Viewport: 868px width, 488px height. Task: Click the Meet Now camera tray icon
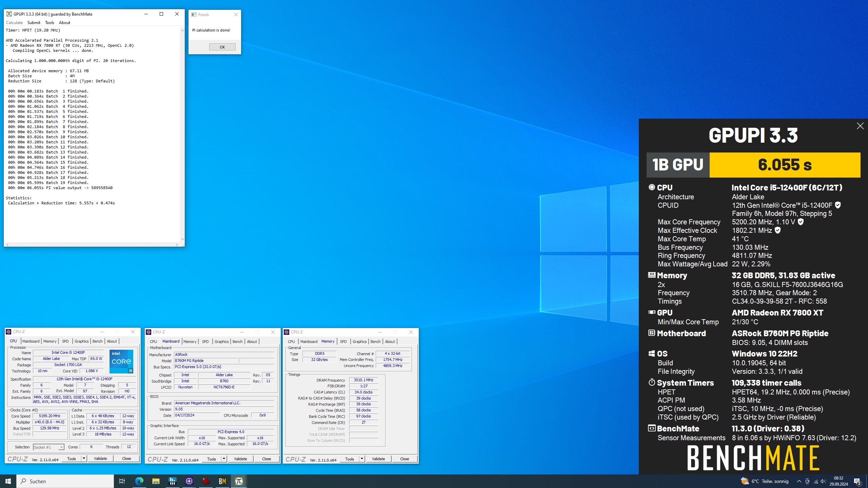[x=807, y=481]
